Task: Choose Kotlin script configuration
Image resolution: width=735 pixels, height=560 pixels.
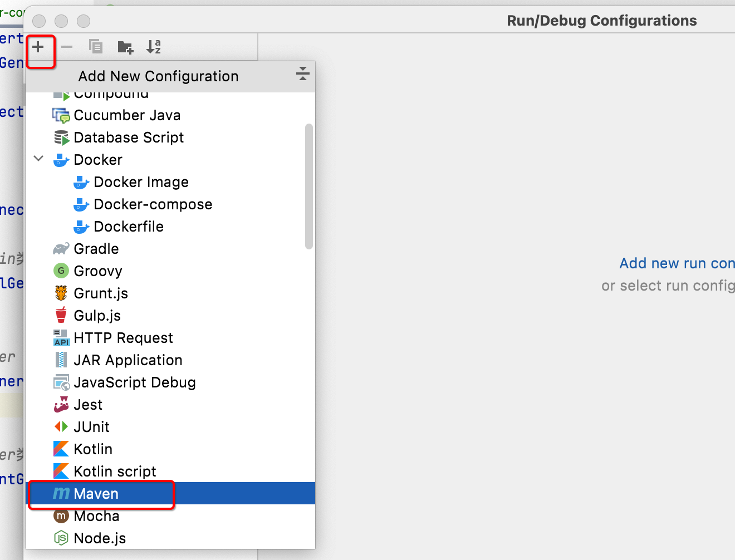Action: pyautogui.click(x=170, y=471)
